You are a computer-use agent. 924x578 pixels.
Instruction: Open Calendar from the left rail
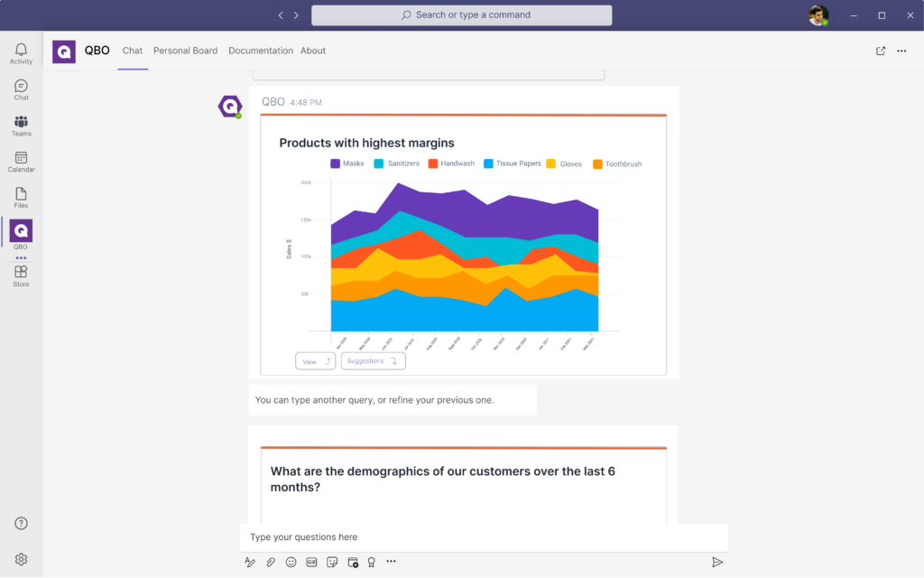[x=21, y=162]
